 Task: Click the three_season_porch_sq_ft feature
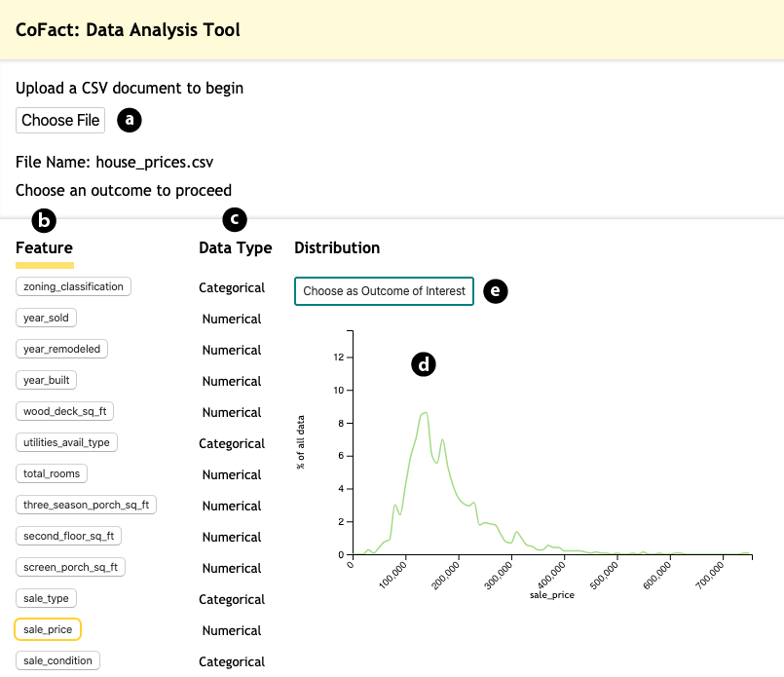point(86,505)
